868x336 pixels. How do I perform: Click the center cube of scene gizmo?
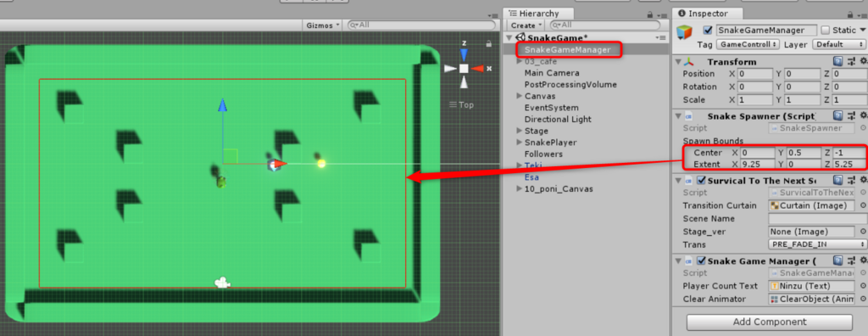click(464, 68)
